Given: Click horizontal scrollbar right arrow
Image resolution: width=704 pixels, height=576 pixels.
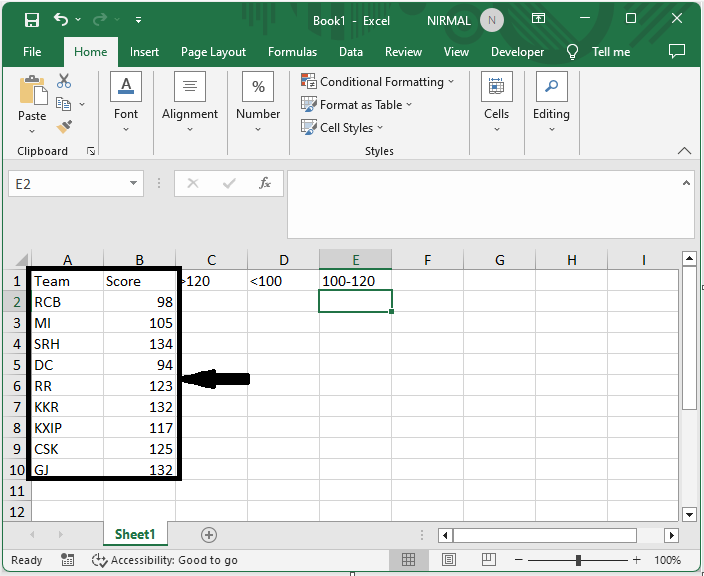Looking at the screenshot, I should click(x=672, y=535).
